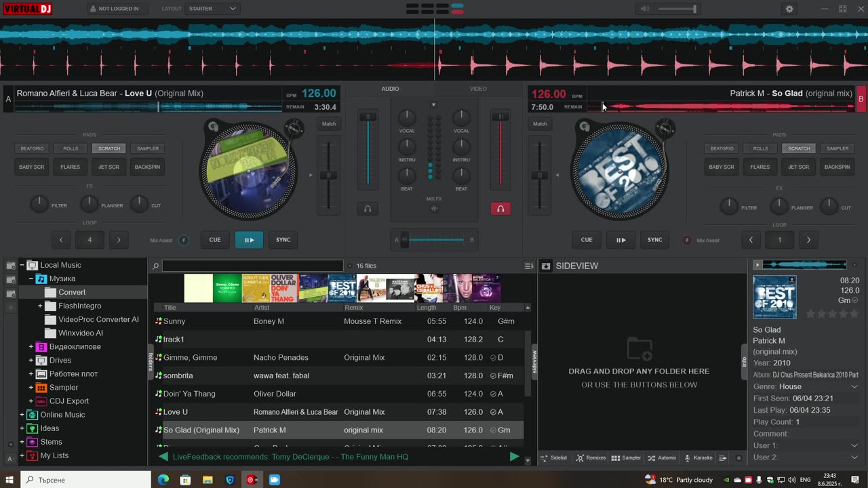Click the master volume slider
Image resolution: width=868 pixels, height=488 pixels.
tap(677, 9)
